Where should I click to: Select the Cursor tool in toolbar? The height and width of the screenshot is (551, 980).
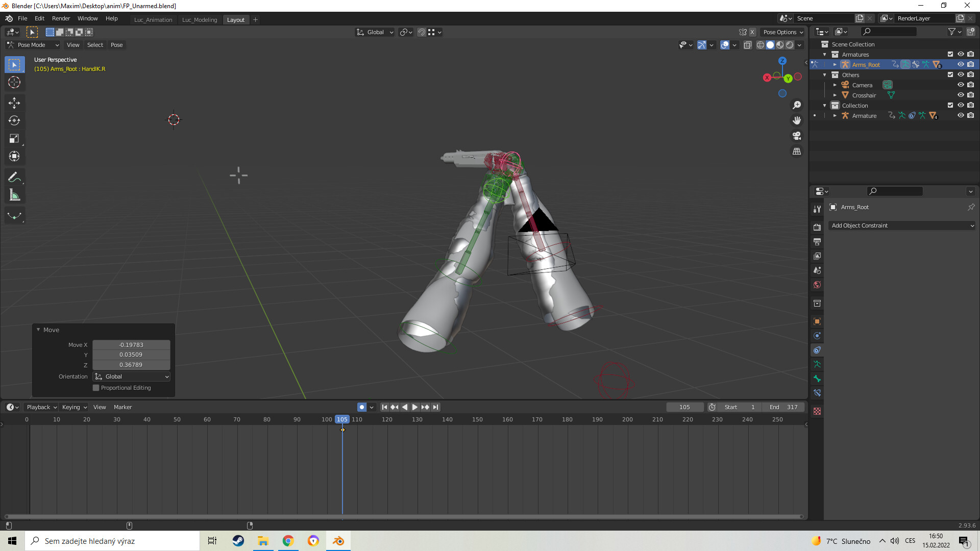[14, 82]
